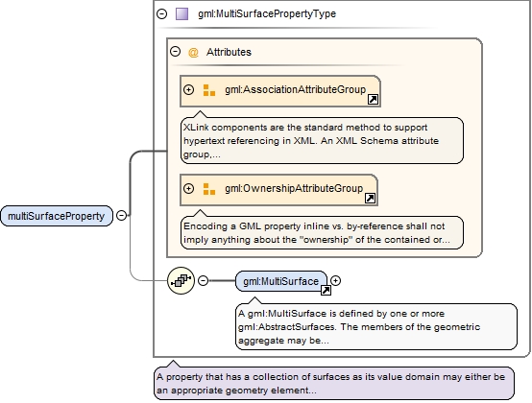The image size is (532, 403).
Task: Select the multiSurfaceProperty element node
Action: click(57, 216)
